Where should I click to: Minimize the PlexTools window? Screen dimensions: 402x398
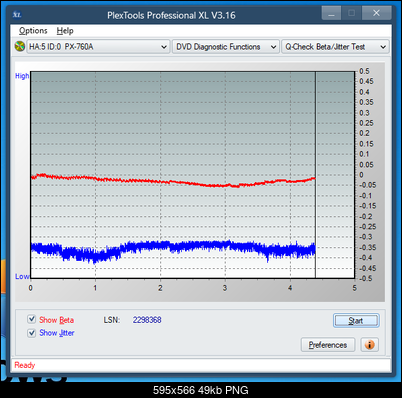331,14
